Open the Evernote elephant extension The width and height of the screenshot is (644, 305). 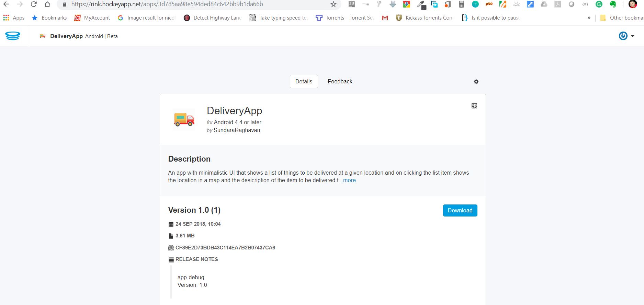click(x=613, y=4)
